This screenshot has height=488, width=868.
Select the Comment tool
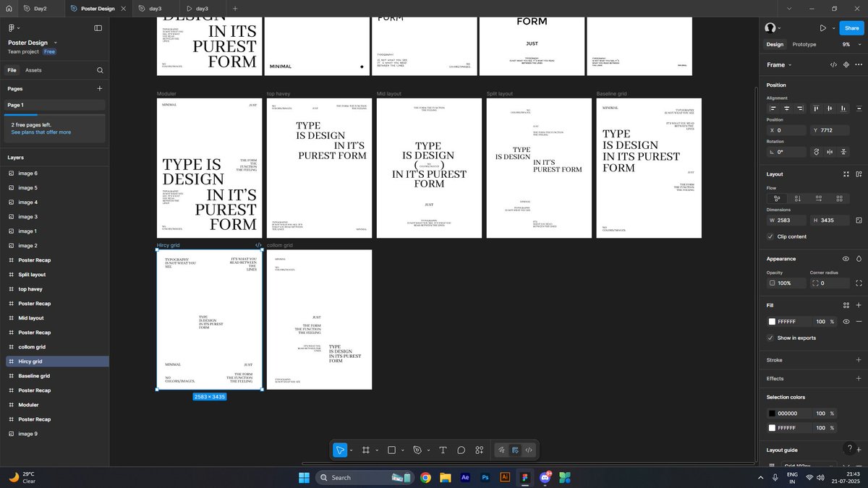461,450
